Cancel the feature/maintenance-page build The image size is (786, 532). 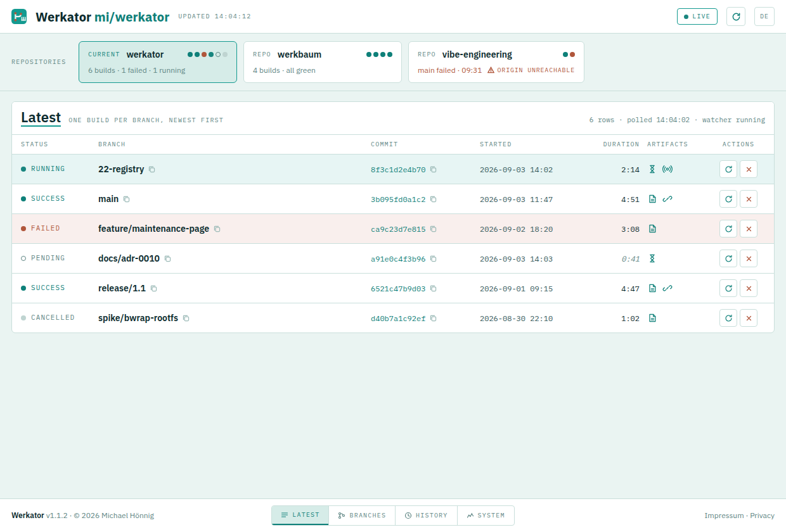(x=749, y=229)
